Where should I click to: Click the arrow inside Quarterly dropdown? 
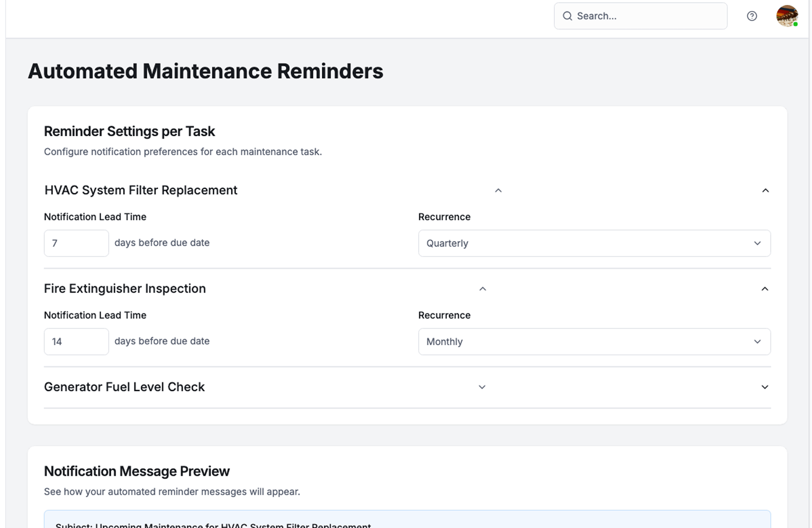click(x=757, y=243)
